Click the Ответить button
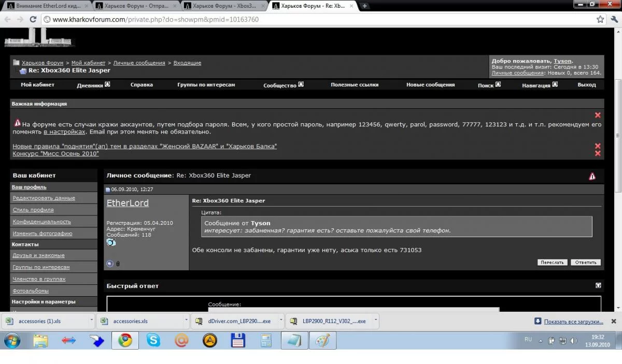This screenshot has height=364, width=622. pos(586,263)
